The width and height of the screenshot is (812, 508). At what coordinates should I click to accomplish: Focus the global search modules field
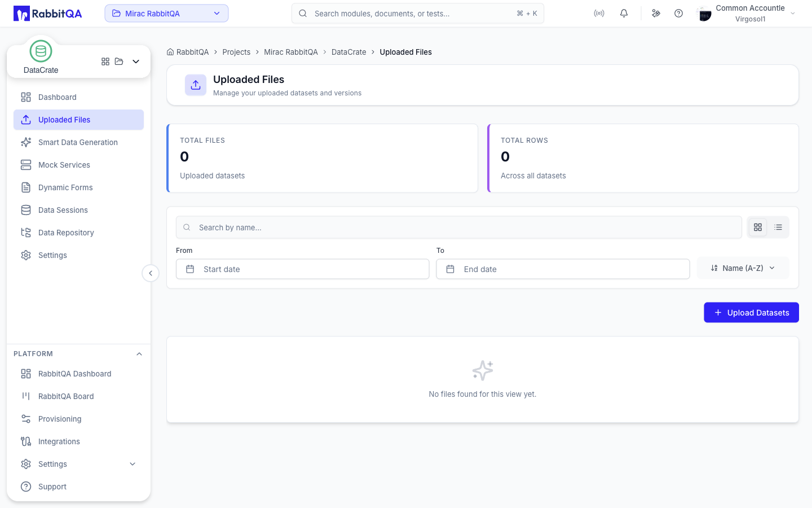418,14
